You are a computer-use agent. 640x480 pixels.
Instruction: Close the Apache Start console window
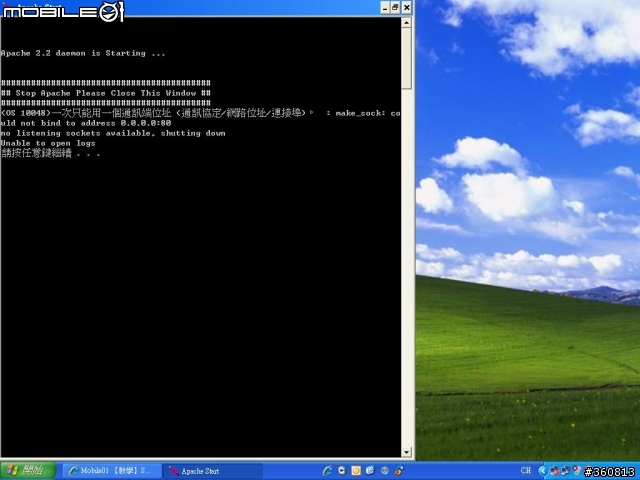[407, 7]
